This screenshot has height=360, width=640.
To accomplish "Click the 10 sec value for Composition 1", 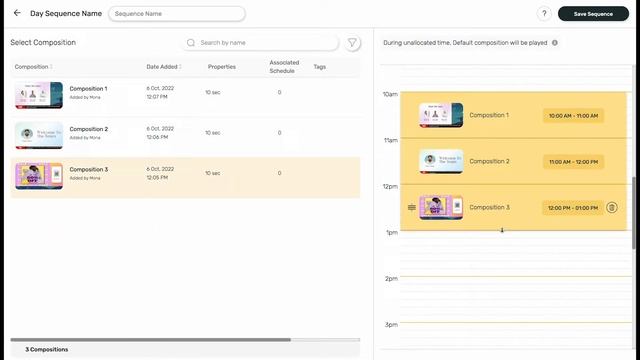I will point(213,93).
